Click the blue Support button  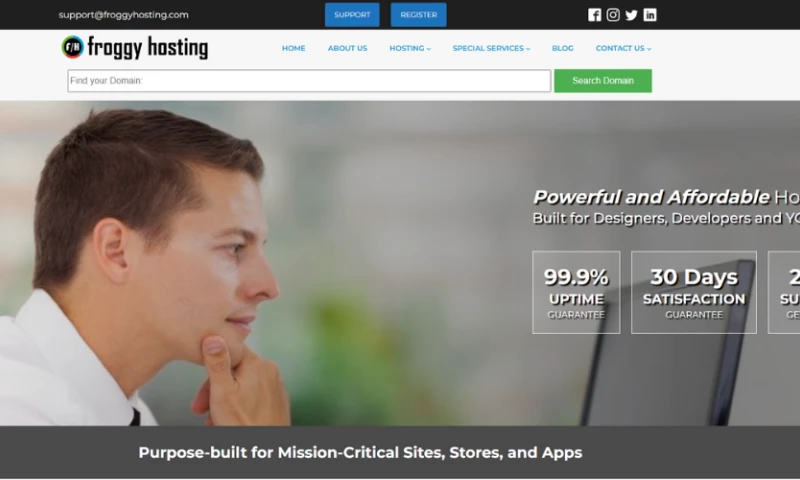pos(352,15)
